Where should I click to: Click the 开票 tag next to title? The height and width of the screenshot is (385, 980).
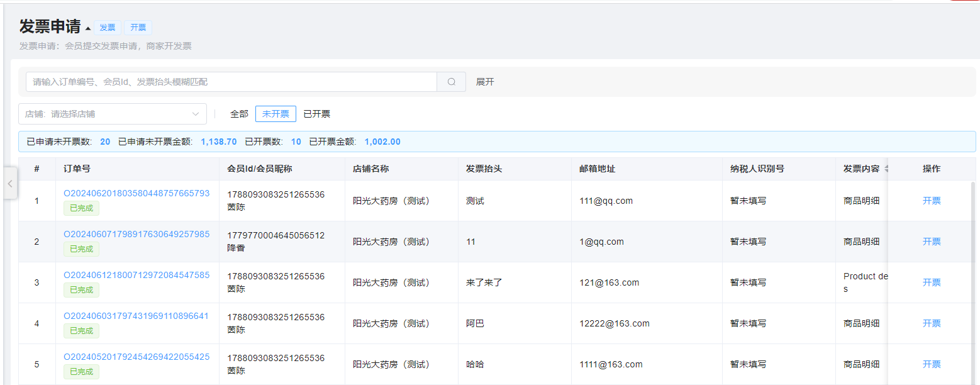point(138,28)
